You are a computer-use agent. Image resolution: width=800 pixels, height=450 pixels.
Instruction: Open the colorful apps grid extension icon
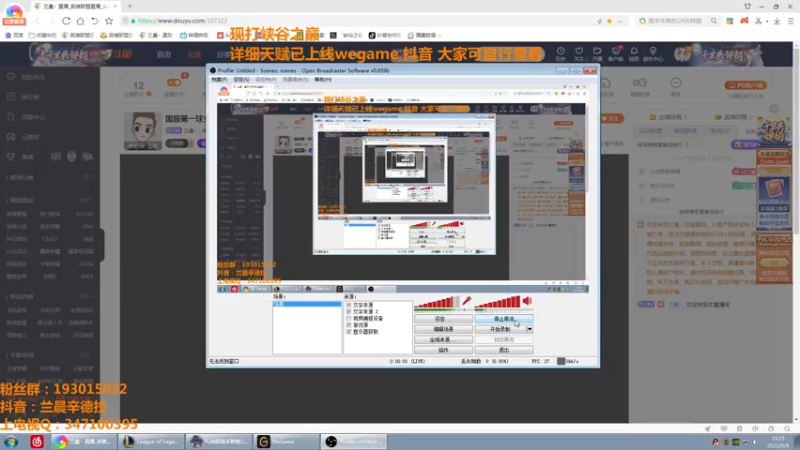[x=730, y=21]
